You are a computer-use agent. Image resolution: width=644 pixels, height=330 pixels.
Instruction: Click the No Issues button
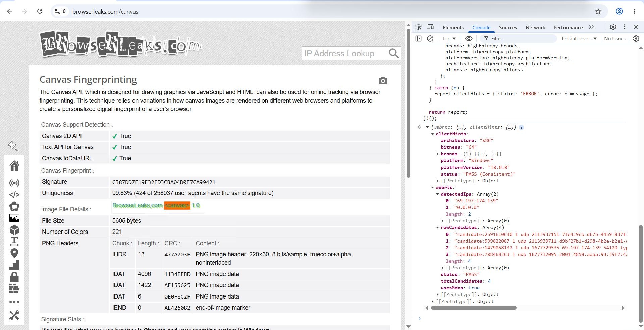[615, 38]
